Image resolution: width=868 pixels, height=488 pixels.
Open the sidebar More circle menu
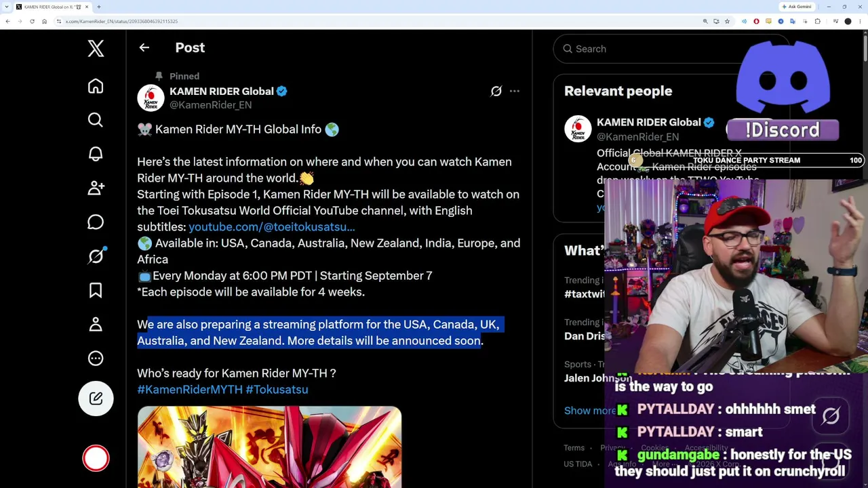pos(96,358)
